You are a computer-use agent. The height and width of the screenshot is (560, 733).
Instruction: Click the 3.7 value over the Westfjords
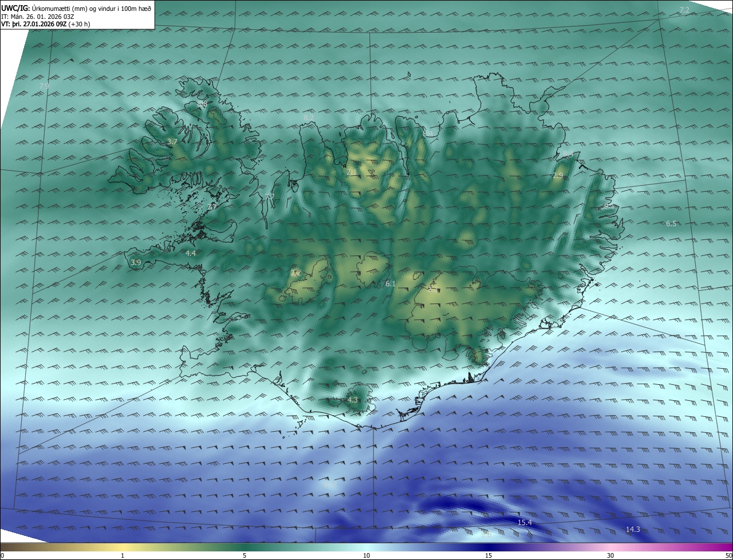(172, 141)
